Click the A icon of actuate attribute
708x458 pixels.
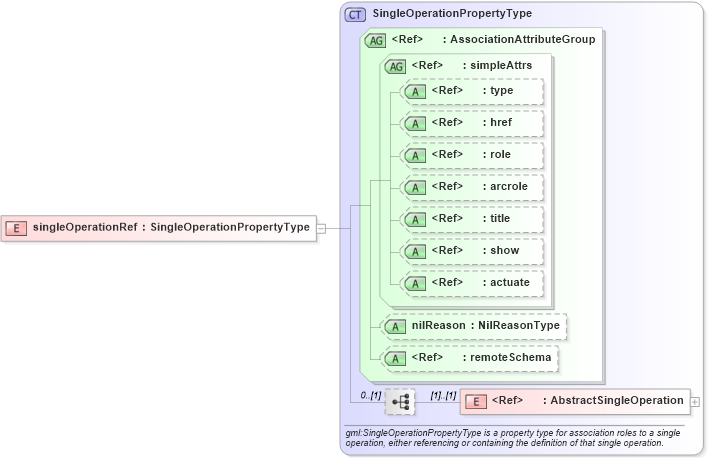tap(415, 284)
